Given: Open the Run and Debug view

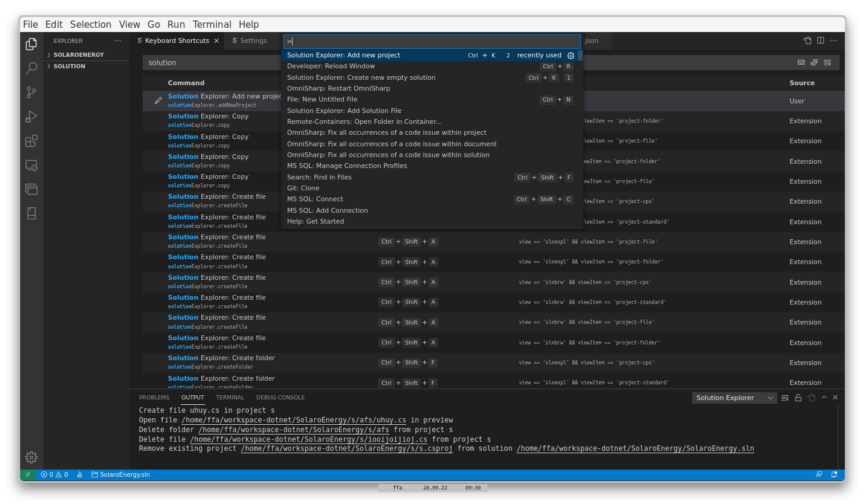Looking at the screenshot, I should point(31,117).
